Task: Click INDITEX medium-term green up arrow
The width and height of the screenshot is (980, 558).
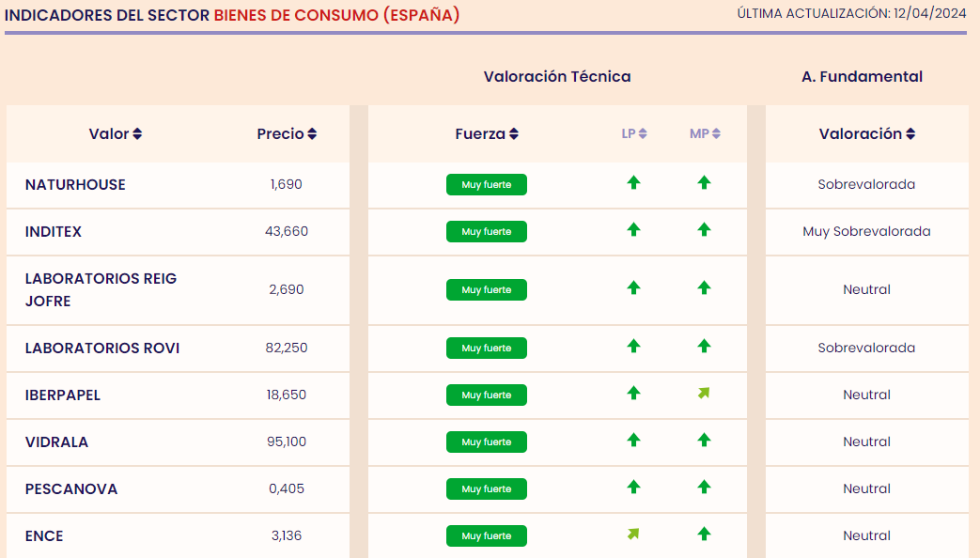Action: pyautogui.click(x=704, y=230)
